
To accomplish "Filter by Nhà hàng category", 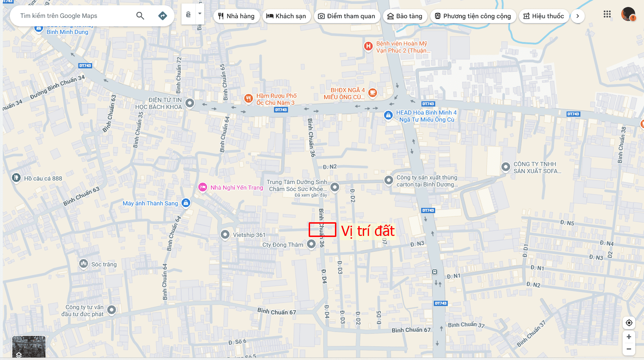I will (x=237, y=16).
